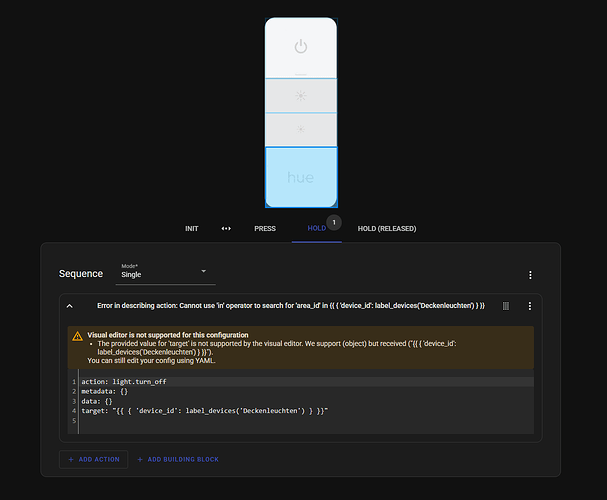Click the ADD ACTION button
The width and height of the screenshot is (607, 500).
point(93,459)
